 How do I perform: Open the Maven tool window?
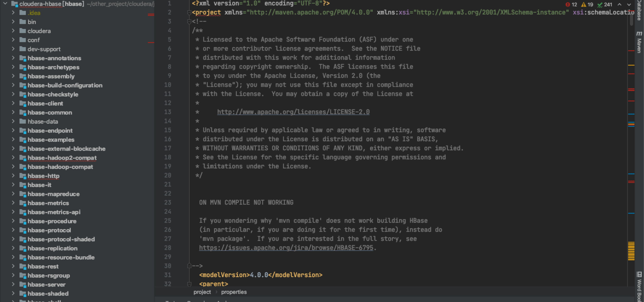[x=639, y=42]
